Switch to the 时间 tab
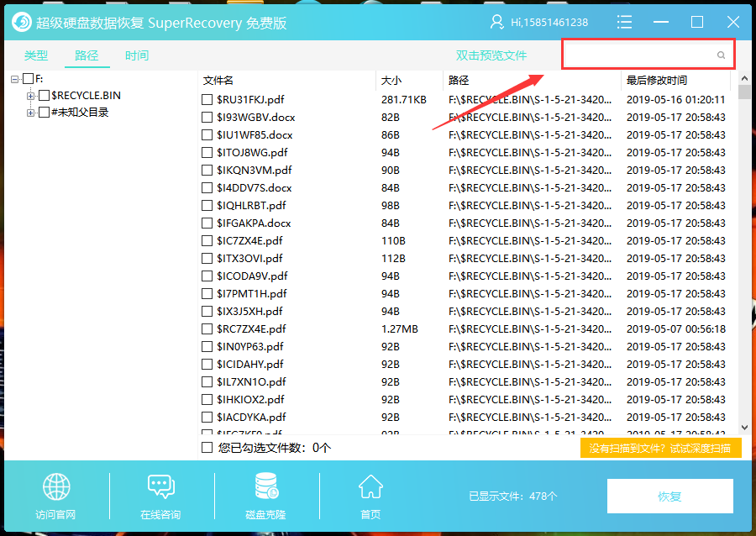756x536 pixels. [x=137, y=55]
